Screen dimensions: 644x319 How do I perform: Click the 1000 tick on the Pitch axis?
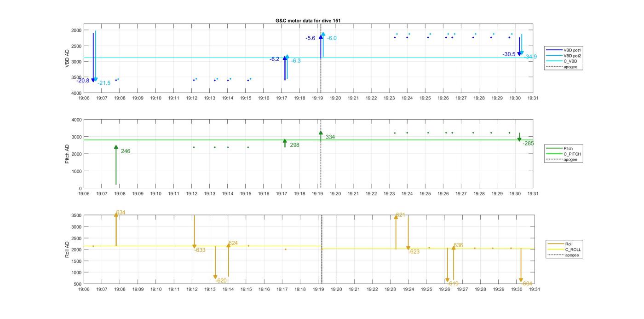pos(76,171)
